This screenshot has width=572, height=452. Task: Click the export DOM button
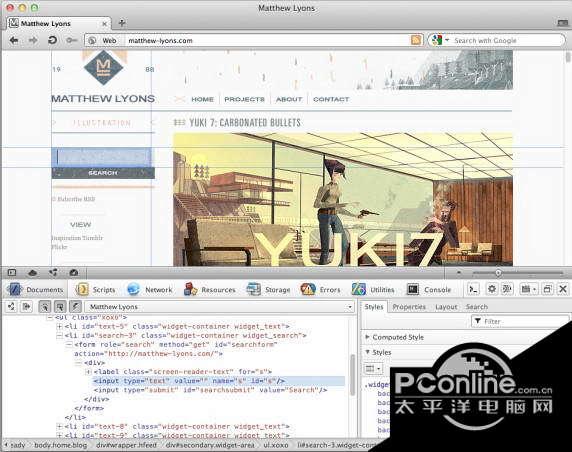click(26, 306)
